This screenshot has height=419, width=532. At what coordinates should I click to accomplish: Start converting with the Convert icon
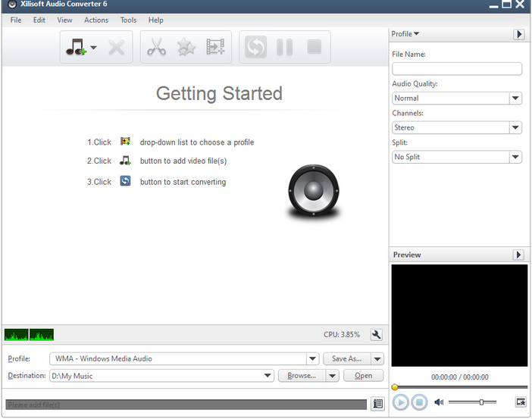[255, 47]
